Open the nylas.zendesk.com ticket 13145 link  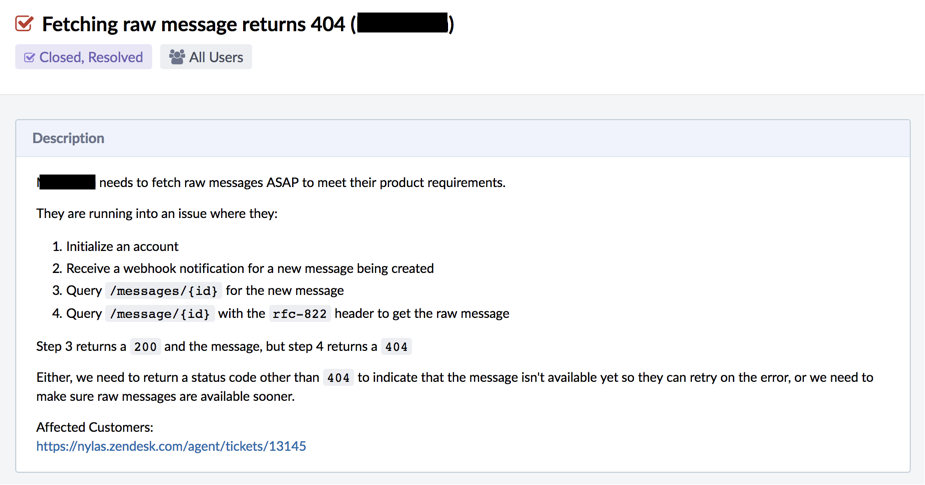click(x=171, y=446)
